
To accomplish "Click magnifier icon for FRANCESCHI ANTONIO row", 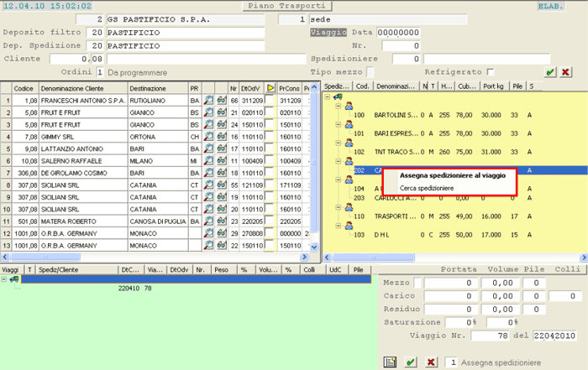I will (x=209, y=100).
